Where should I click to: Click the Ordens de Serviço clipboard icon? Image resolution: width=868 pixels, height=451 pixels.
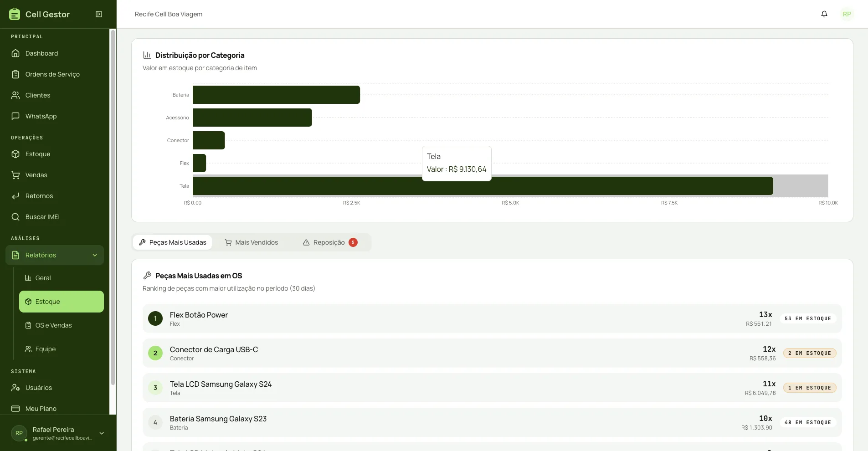coord(15,74)
